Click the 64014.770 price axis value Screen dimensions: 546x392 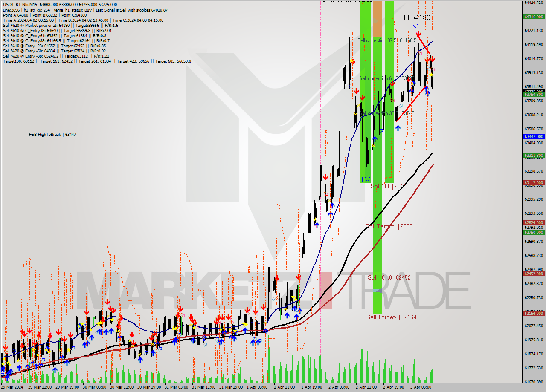[534, 58]
